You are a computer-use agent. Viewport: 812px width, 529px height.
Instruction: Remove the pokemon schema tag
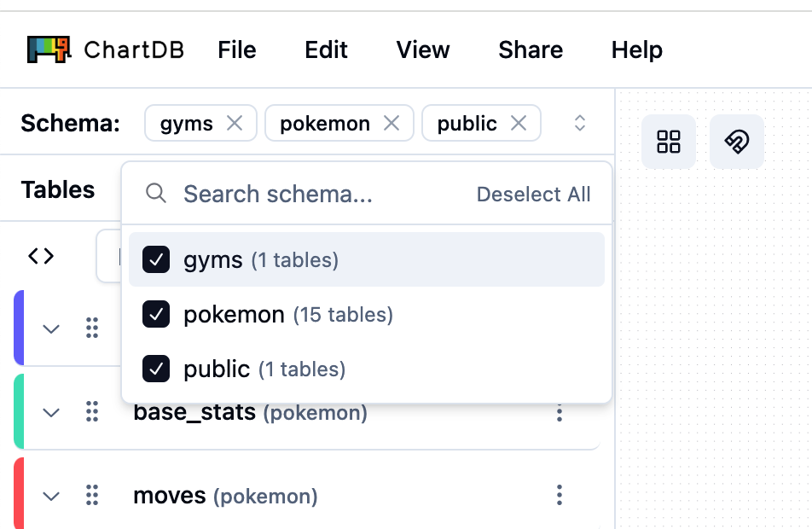(391, 124)
